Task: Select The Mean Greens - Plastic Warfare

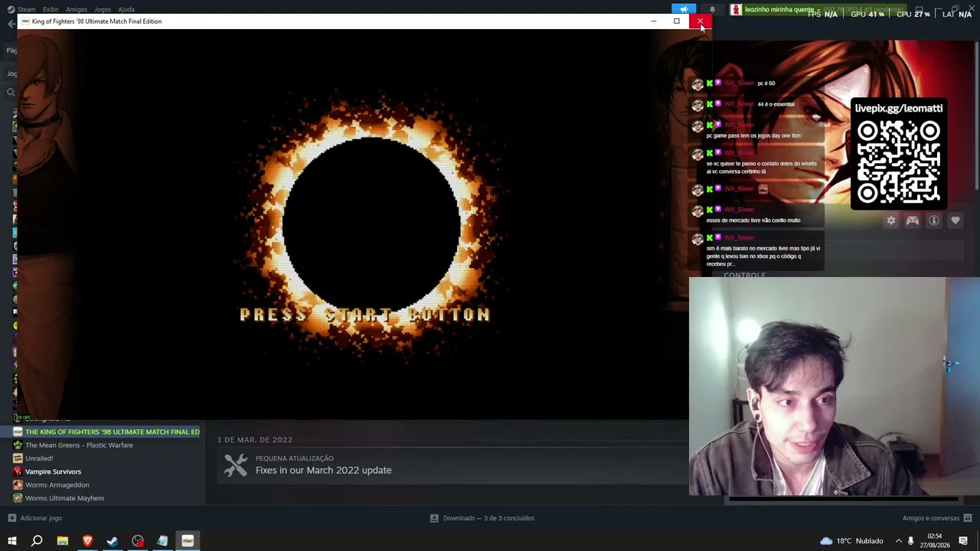Action: point(79,445)
